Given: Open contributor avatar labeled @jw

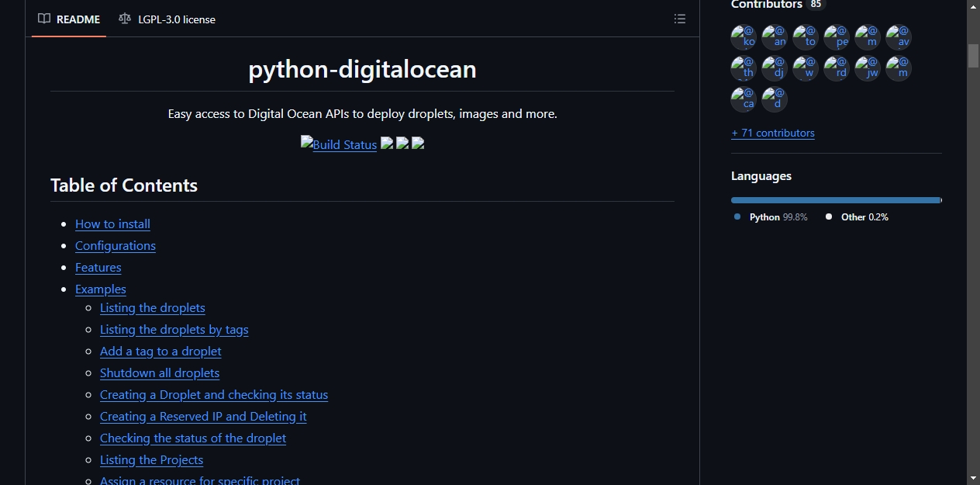Looking at the screenshot, I should tap(868, 68).
